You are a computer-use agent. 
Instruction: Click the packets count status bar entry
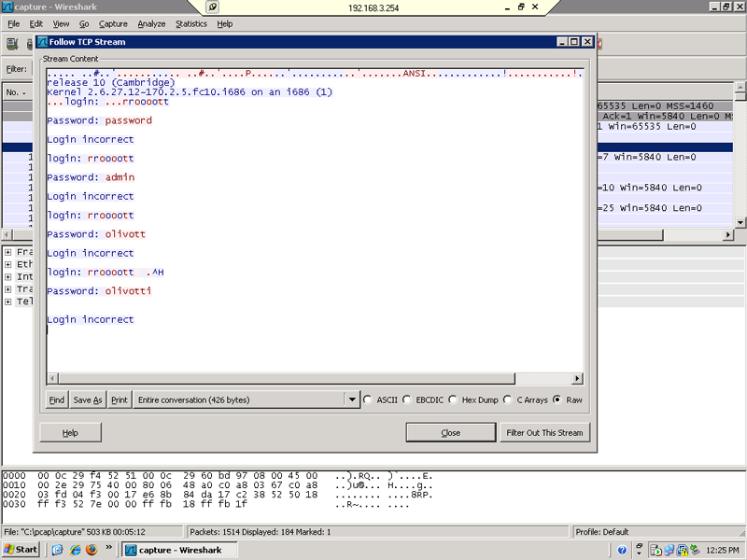(x=261, y=532)
